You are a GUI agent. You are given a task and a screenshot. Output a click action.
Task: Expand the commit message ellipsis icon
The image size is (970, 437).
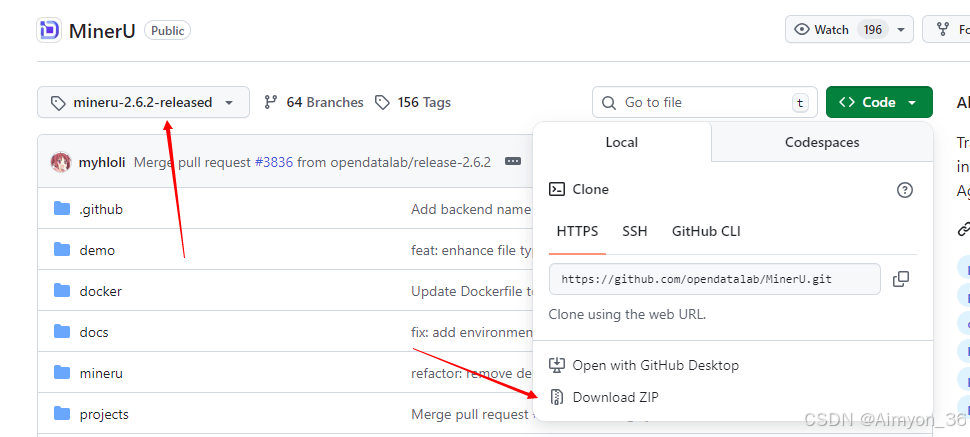point(513,162)
